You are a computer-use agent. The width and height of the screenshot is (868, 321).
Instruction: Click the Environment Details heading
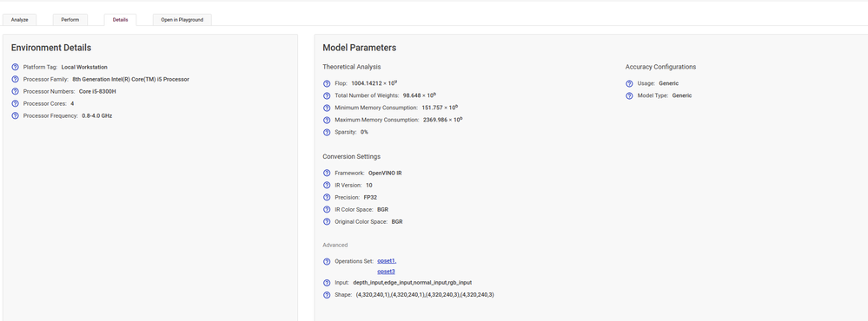pyautogui.click(x=51, y=48)
